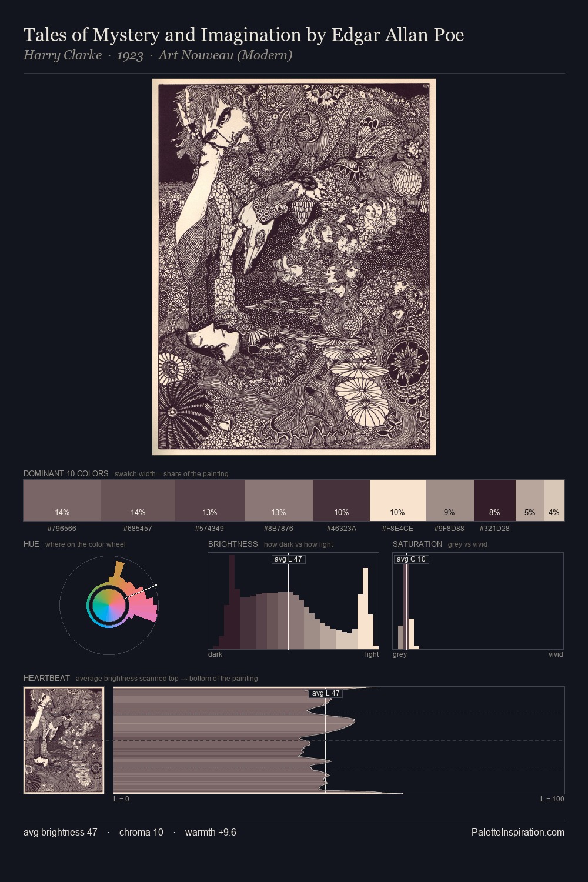Click the #796566 color swatch
The image size is (588, 882).
[x=62, y=500]
